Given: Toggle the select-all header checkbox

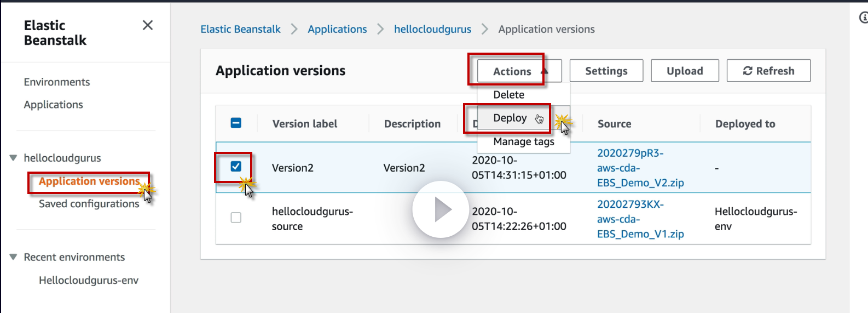Looking at the screenshot, I should (236, 123).
